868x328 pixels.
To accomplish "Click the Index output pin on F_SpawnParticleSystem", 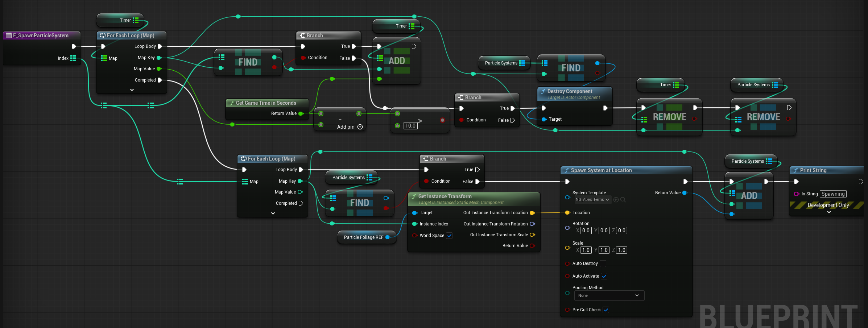I will 73,58.
